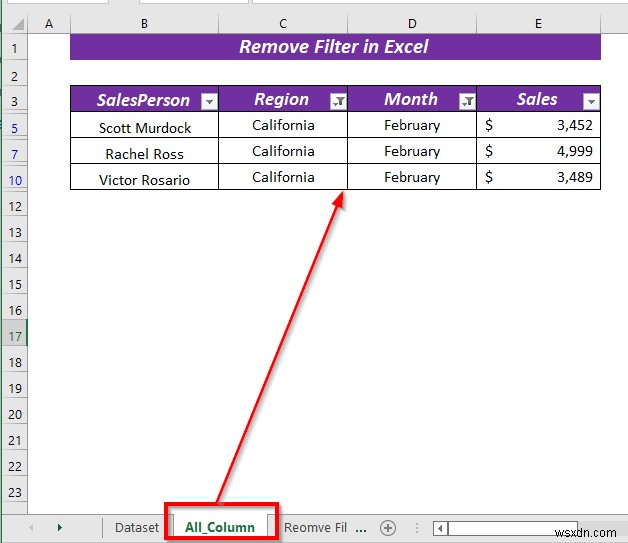Image resolution: width=628 pixels, height=543 pixels.
Task: Select the All_Column sheet tab
Action: 220,527
